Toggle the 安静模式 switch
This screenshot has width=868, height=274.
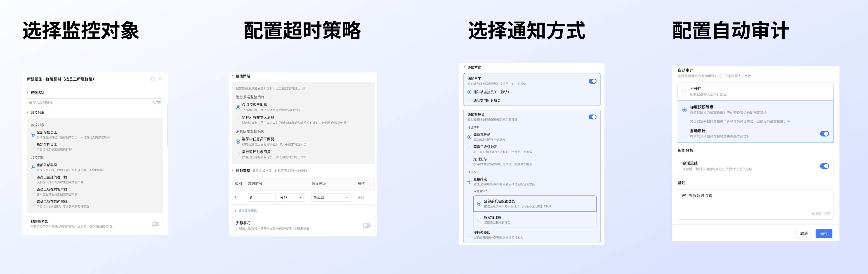[x=367, y=225]
